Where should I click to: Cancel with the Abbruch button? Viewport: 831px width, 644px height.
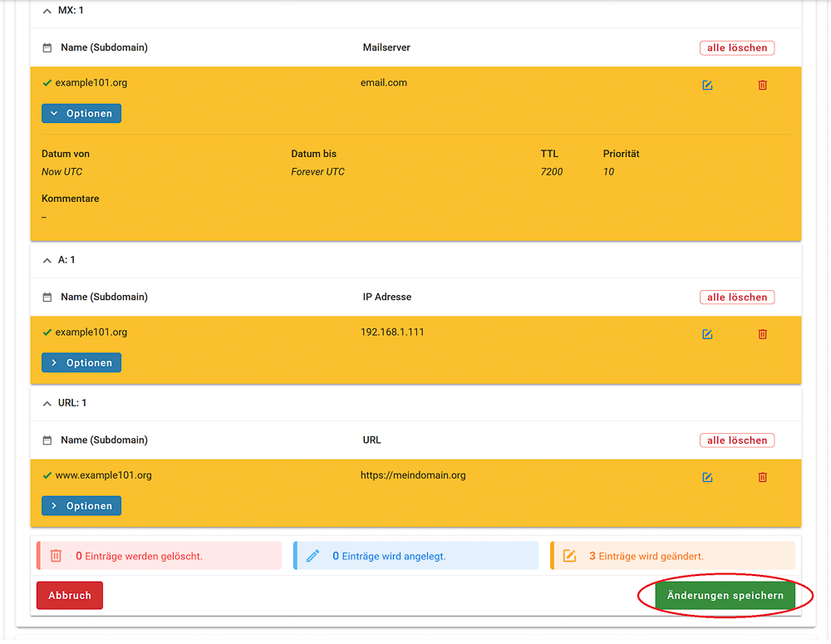coord(70,595)
